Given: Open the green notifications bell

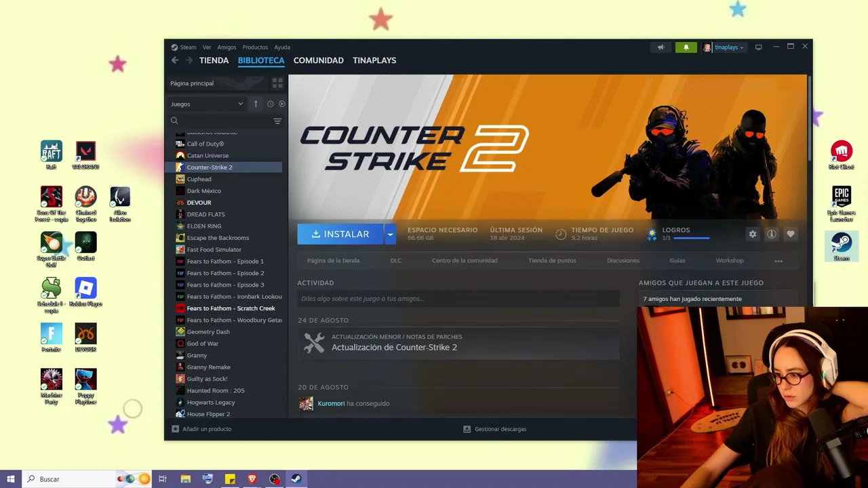Looking at the screenshot, I should (686, 47).
